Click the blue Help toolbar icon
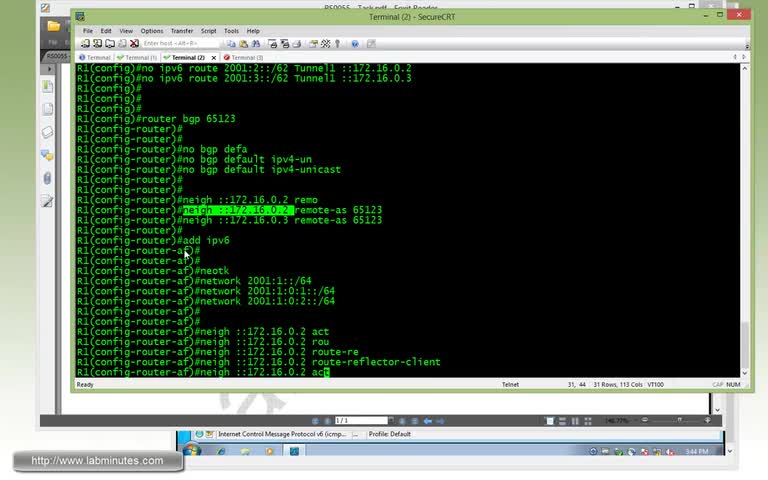This screenshot has width=768, height=480. (x=355, y=44)
